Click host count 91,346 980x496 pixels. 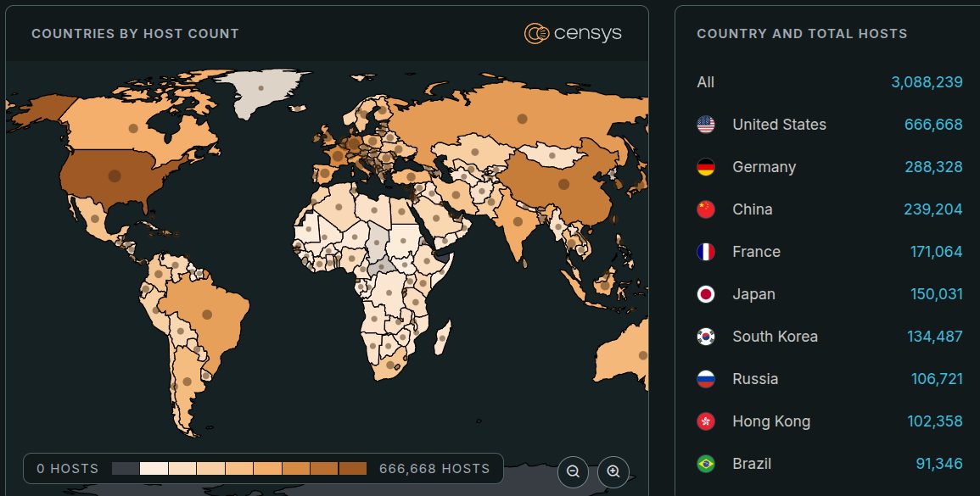click(939, 464)
